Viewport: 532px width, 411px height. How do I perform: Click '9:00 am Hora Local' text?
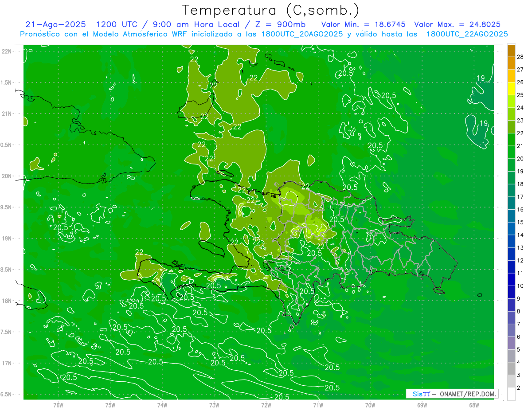[x=196, y=25]
